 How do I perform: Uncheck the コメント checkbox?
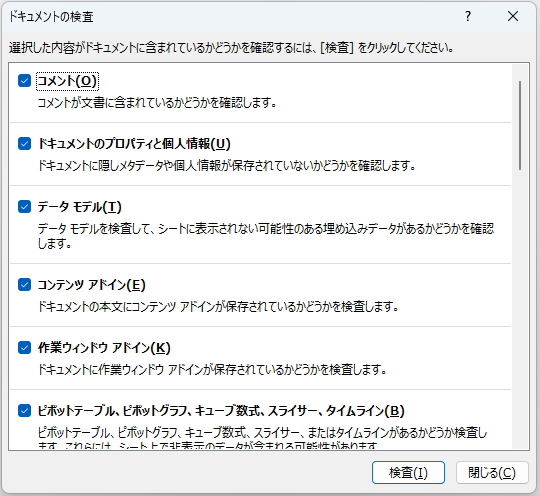click(24, 81)
